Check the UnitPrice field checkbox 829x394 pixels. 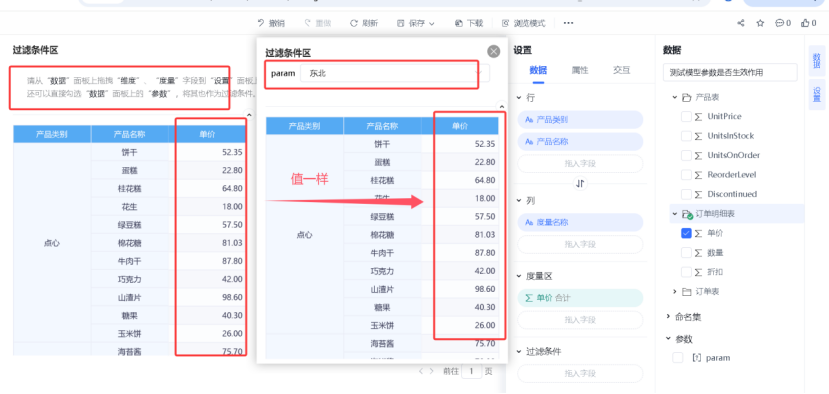[x=686, y=116]
